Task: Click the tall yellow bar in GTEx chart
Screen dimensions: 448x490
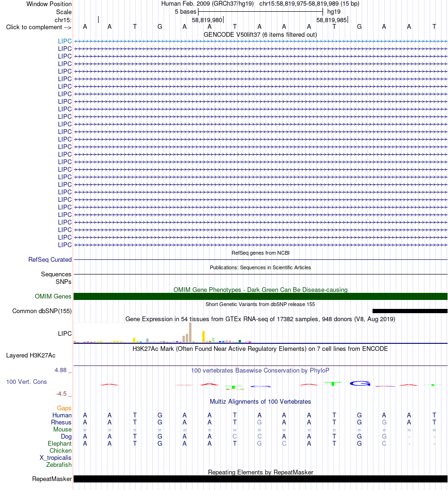Action: (x=203, y=337)
